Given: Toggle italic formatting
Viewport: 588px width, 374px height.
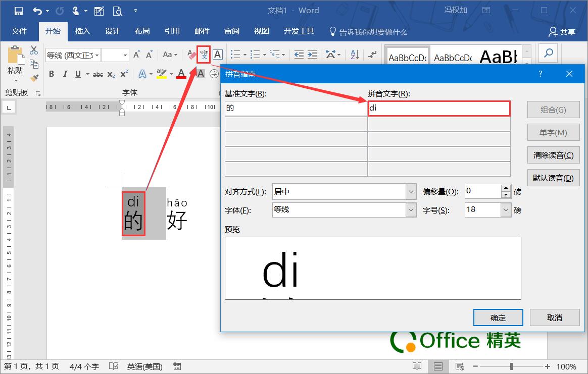Looking at the screenshot, I should coord(64,74).
